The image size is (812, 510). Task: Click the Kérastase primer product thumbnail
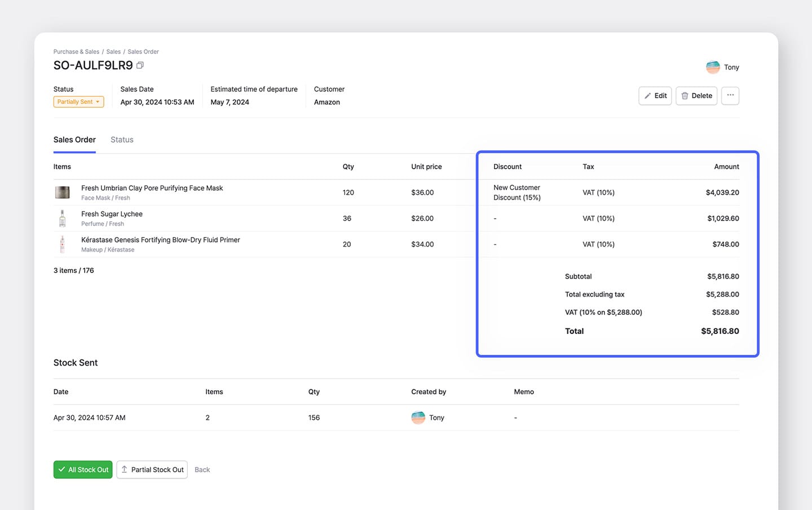pos(63,244)
